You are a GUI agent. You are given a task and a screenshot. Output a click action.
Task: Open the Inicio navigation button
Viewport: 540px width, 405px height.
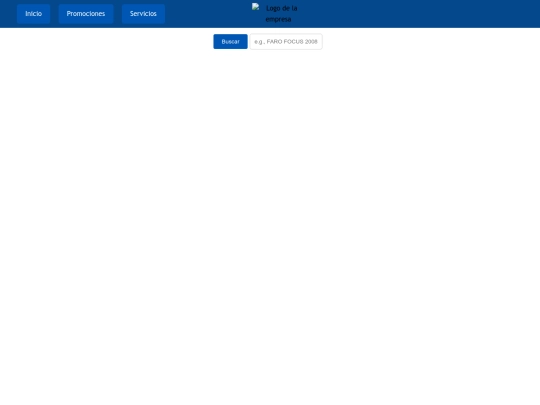pos(33,14)
